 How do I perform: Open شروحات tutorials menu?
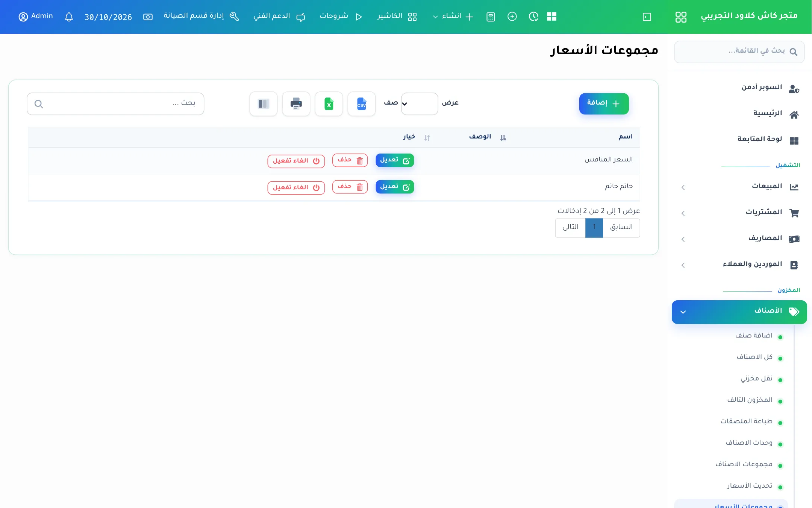pos(341,17)
